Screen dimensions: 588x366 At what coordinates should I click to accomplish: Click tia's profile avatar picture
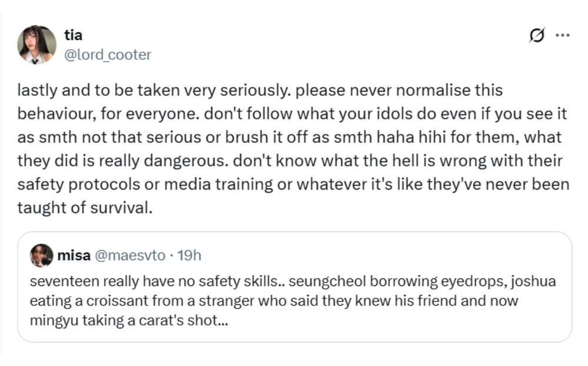[x=37, y=45]
